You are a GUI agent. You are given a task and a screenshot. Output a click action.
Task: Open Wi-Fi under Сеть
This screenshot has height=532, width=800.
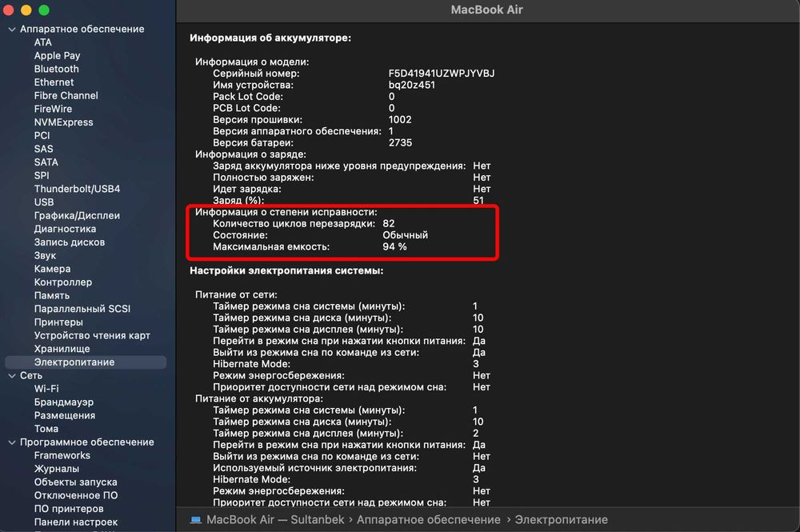click(46, 389)
